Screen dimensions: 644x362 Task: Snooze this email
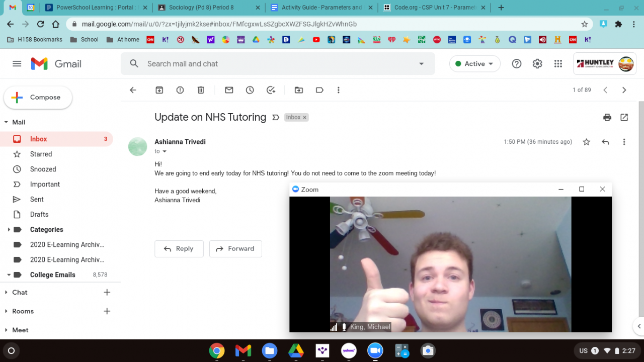pos(250,90)
